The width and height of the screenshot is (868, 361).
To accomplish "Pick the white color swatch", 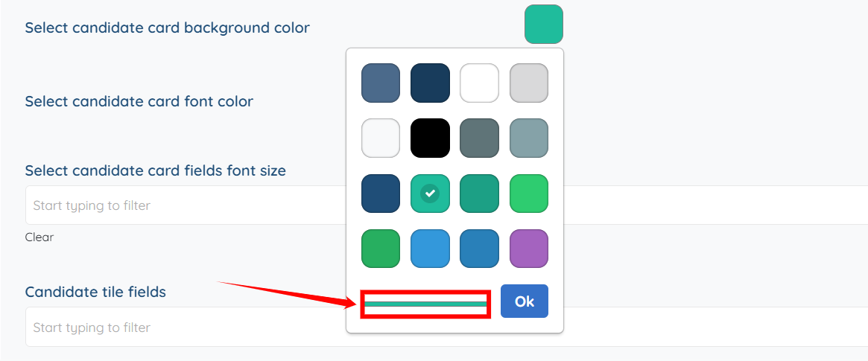I will coord(479,83).
